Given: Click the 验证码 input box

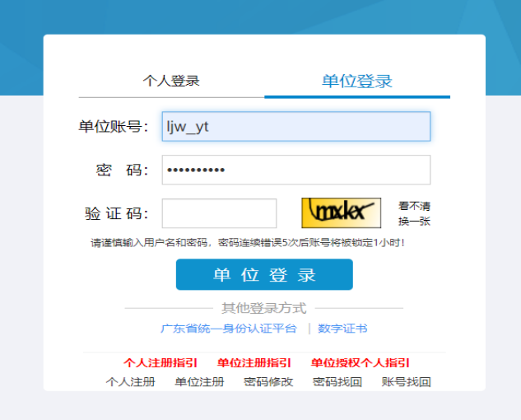Looking at the screenshot, I should coord(219,213).
